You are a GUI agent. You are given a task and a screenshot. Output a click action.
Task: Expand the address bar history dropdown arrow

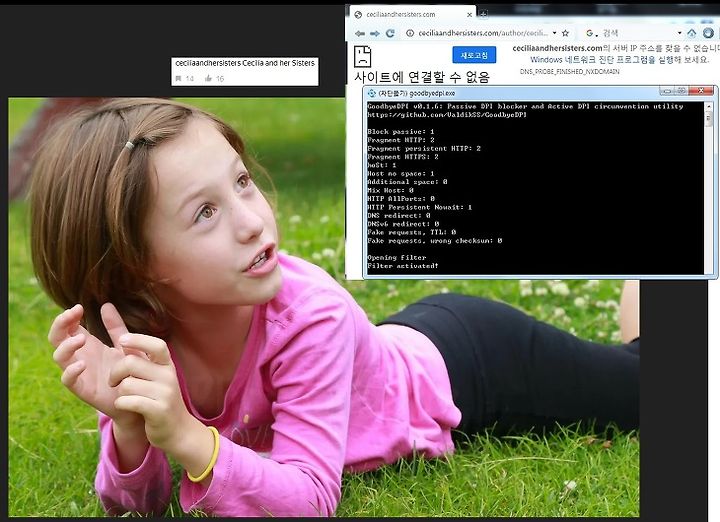click(555, 33)
